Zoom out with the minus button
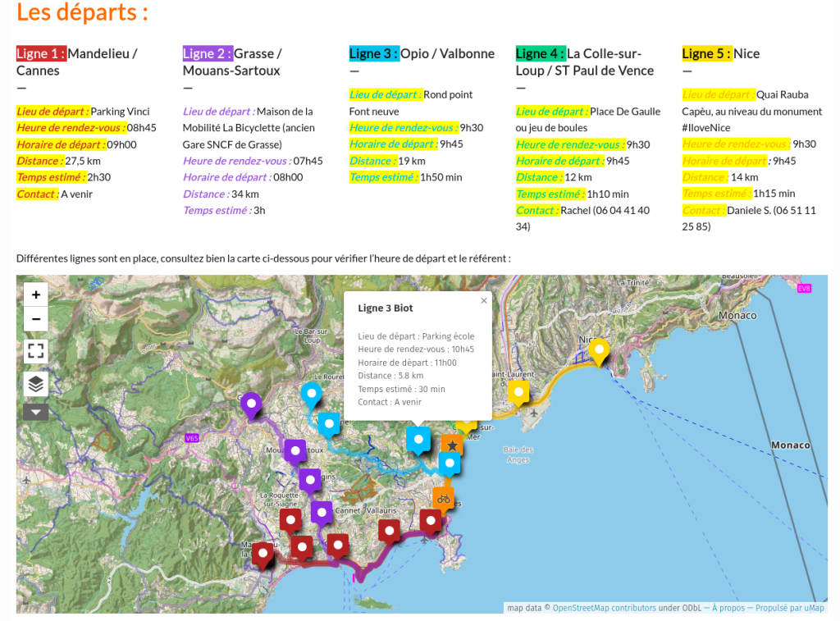The image size is (840, 621). [x=35, y=319]
